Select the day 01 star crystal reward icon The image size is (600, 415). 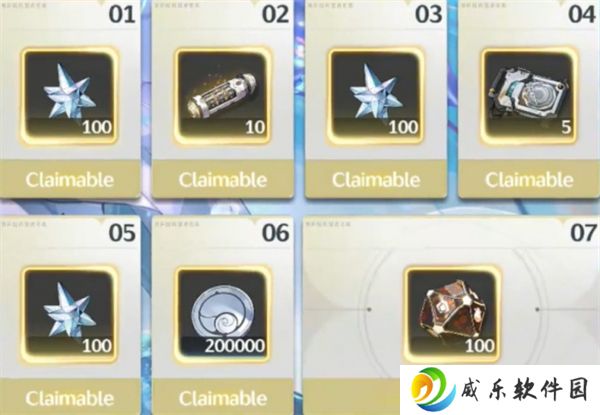[69, 96]
